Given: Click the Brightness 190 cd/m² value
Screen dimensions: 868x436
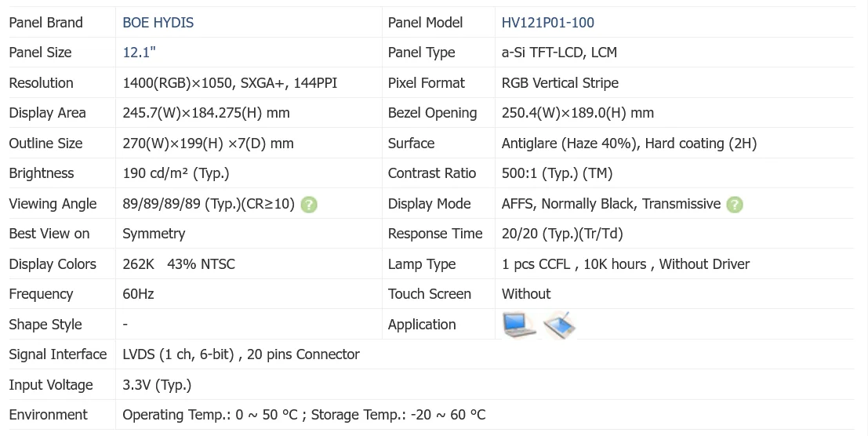Looking at the screenshot, I should tap(176, 173).
